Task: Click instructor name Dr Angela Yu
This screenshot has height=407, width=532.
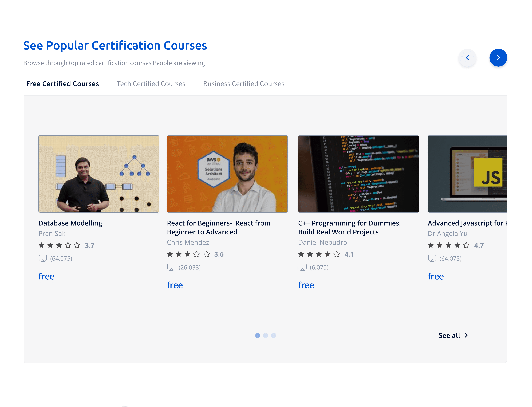Action: [x=447, y=234]
